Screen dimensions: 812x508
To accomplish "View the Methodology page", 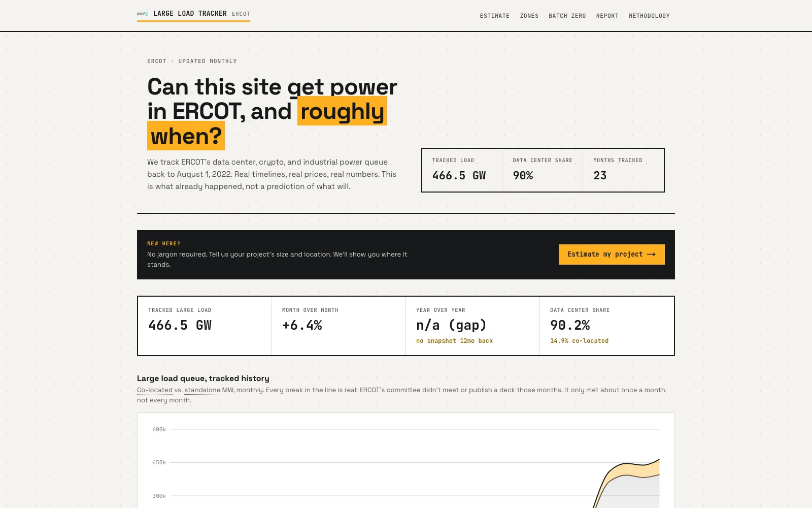I will [649, 16].
